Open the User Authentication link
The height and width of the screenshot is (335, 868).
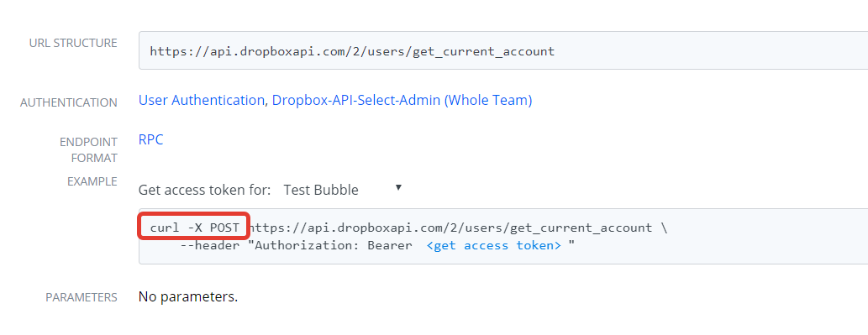pos(202,101)
